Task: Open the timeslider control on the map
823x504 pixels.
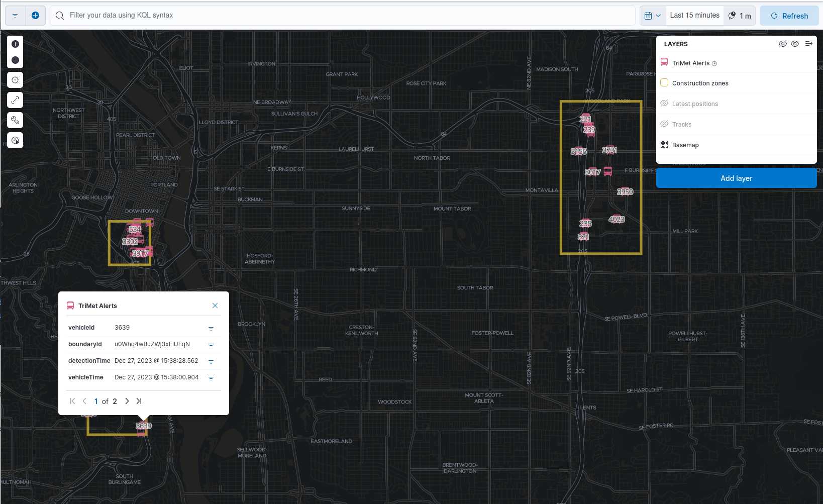Action: (15, 140)
